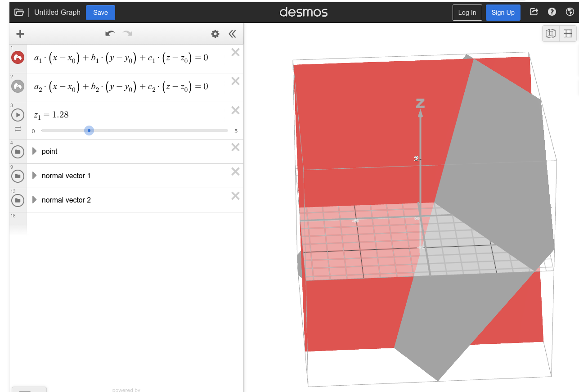Expand the normal vector 1 folder
Image resolution: width=579 pixels, height=392 pixels.
point(35,176)
